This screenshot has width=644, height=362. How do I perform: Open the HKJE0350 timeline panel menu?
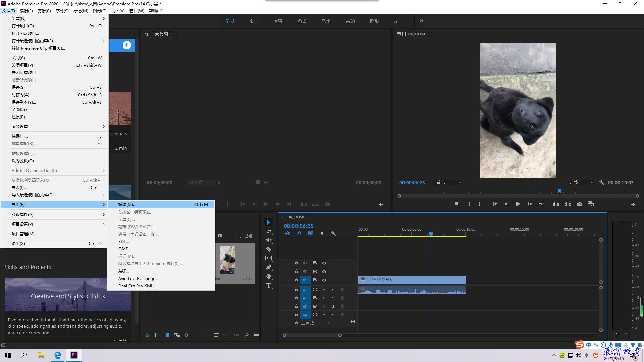coord(309,217)
